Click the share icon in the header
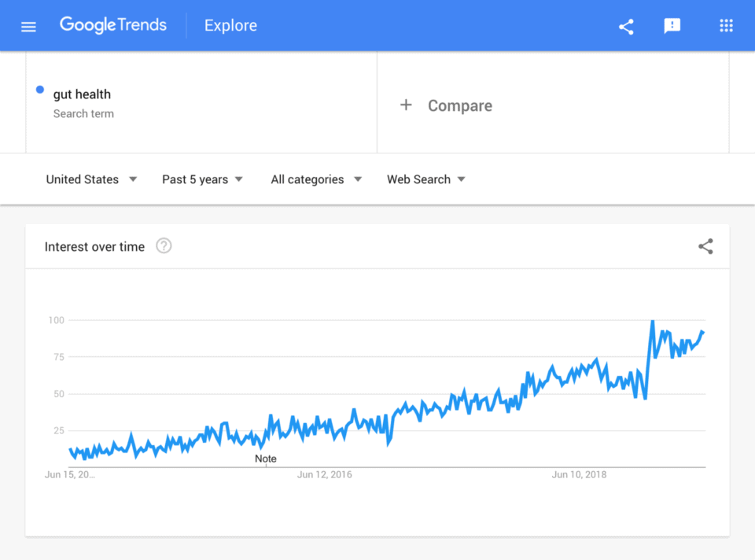Image resolution: width=755 pixels, height=560 pixels. pyautogui.click(x=625, y=26)
